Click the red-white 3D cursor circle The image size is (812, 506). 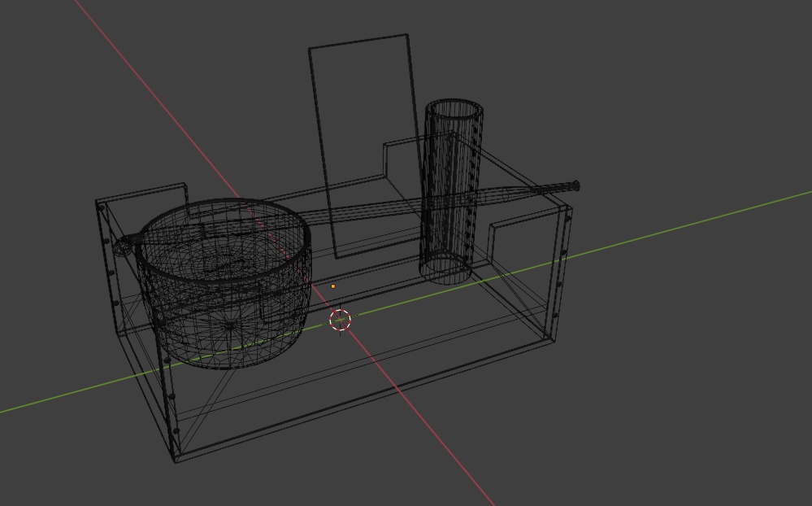[x=341, y=320]
